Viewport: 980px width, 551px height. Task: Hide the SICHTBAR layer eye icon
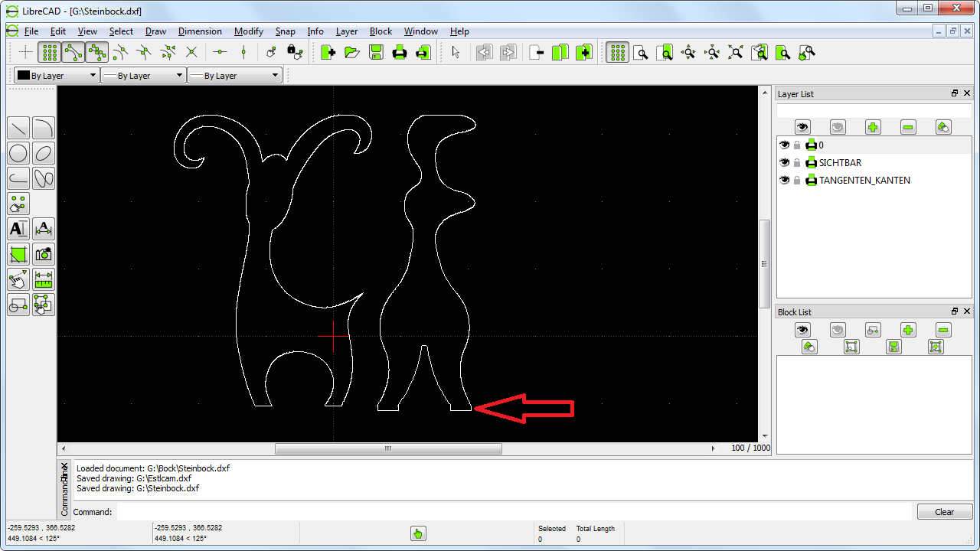(x=785, y=162)
